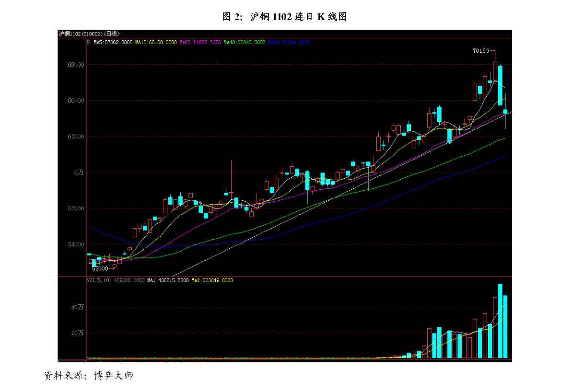Click the 40万 volume axis label
The width and height of the screenshot is (571, 392).
(78, 307)
